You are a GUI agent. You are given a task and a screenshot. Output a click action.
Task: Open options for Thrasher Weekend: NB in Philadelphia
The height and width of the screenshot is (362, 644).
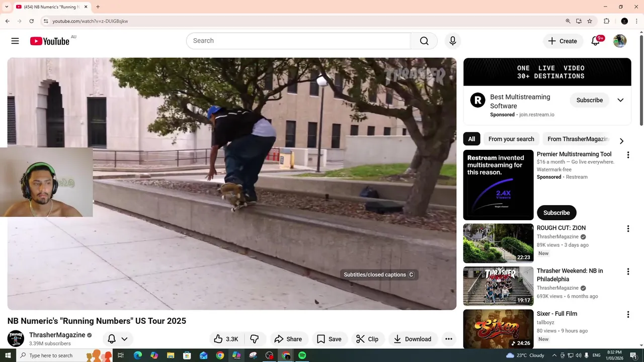pos(628,271)
